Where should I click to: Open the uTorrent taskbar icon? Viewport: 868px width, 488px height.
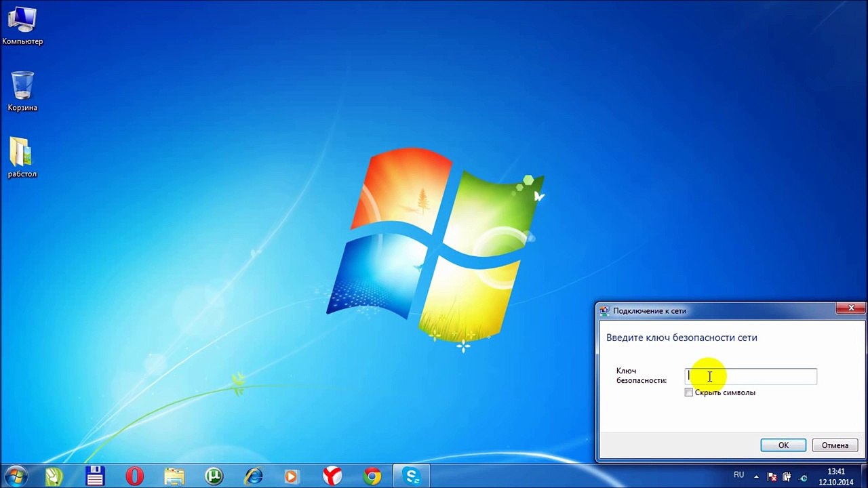214,476
